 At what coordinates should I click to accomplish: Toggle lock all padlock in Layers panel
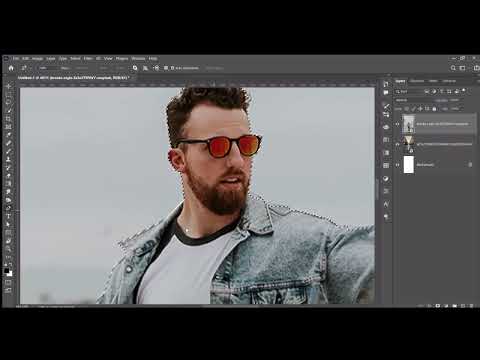tap(434, 109)
